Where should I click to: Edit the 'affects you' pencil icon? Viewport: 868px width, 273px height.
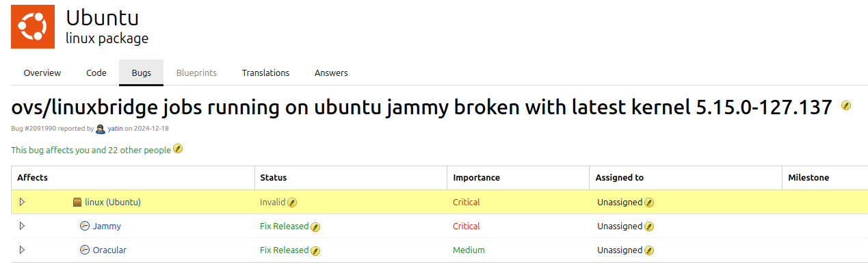click(178, 148)
